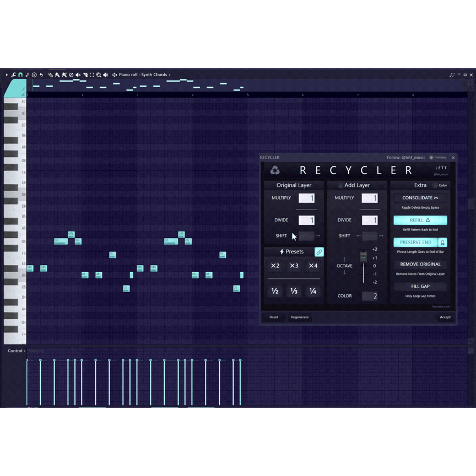
Task: Click the target channel speaker icon
Action: pyautogui.click(x=115, y=75)
